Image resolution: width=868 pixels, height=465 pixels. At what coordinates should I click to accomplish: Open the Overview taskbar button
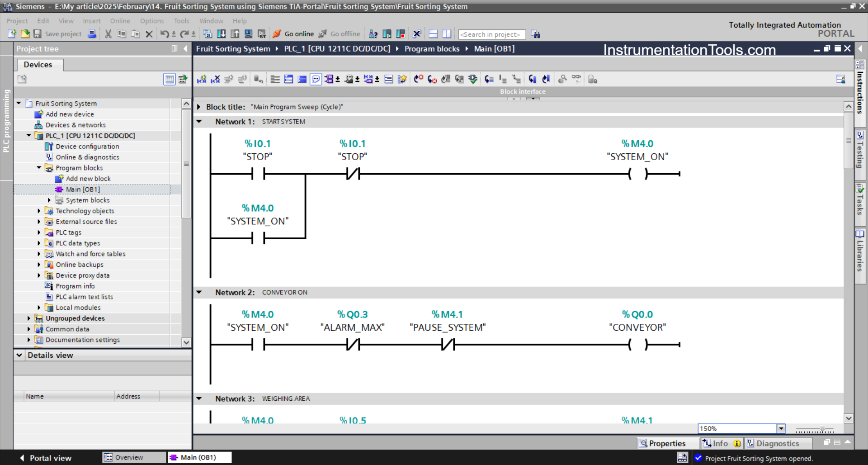(x=134, y=457)
